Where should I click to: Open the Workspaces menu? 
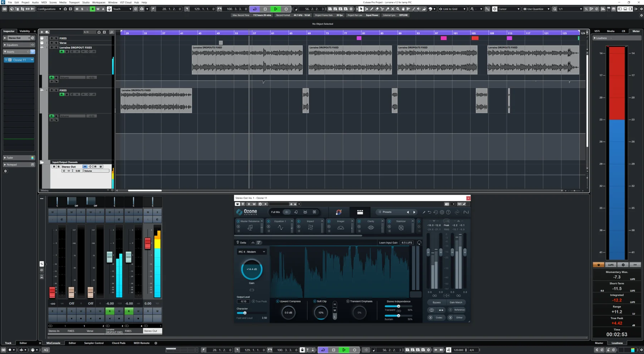(x=99, y=3)
